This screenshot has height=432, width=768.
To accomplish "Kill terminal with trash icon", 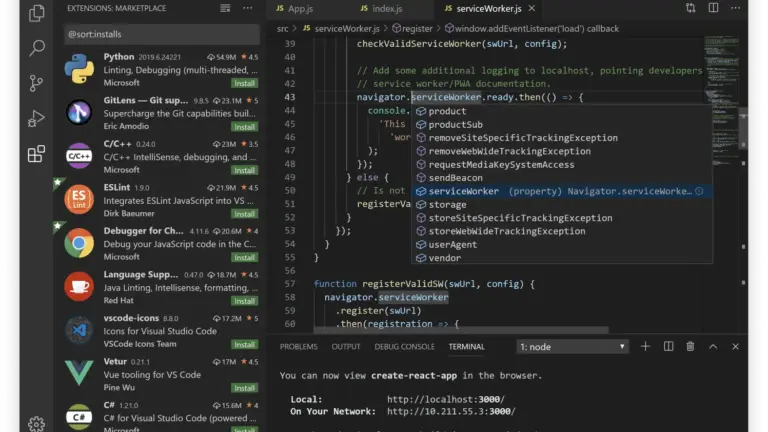I will tap(690, 347).
